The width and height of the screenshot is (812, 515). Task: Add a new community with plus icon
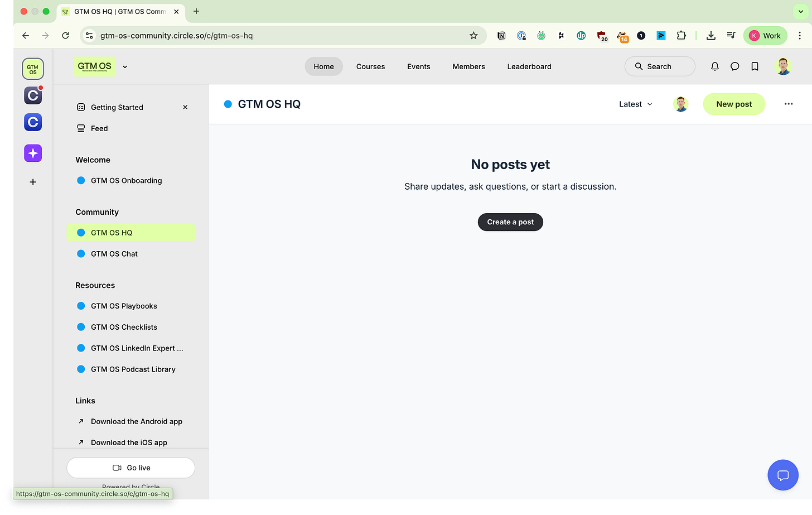33,182
